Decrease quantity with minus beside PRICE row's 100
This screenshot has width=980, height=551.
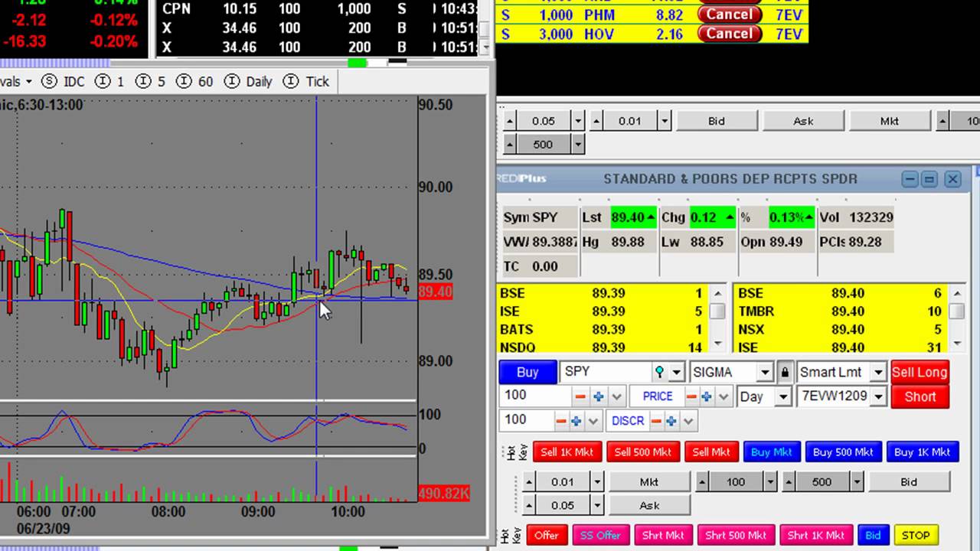pos(580,396)
